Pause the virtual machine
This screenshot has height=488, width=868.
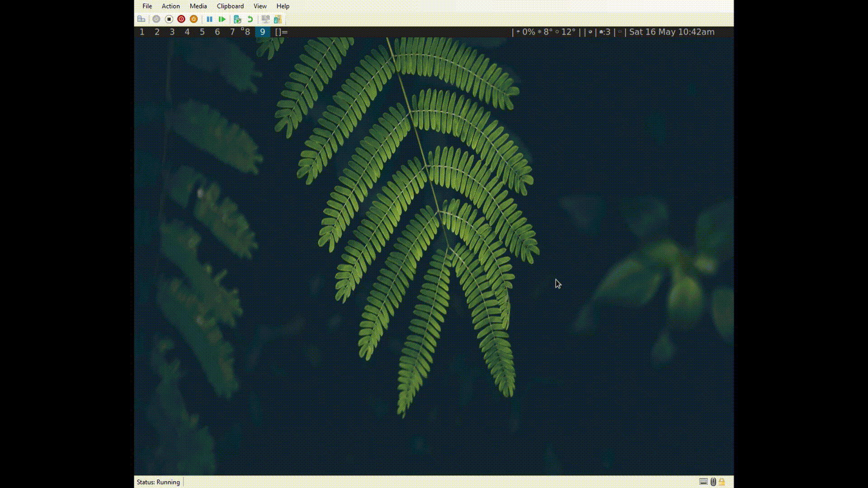tap(210, 19)
